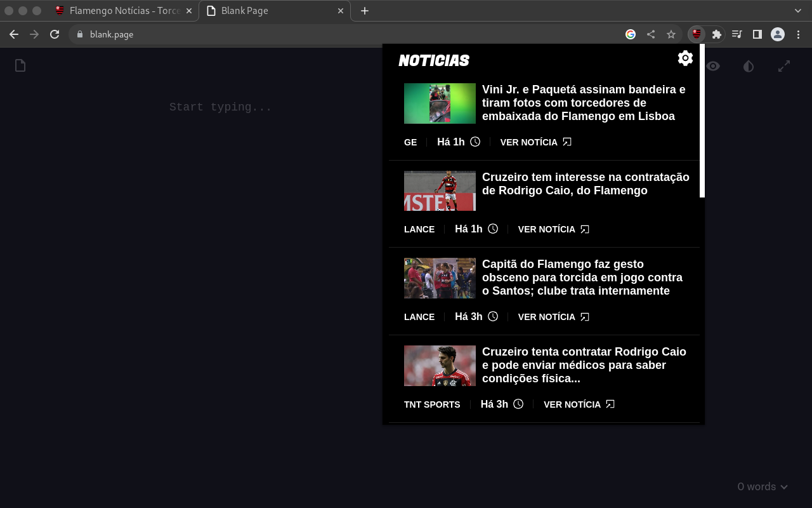Screen dimensions: 812x508
Task: Open thumbnail of Rodrigo Caio running
Action: coord(440,190)
